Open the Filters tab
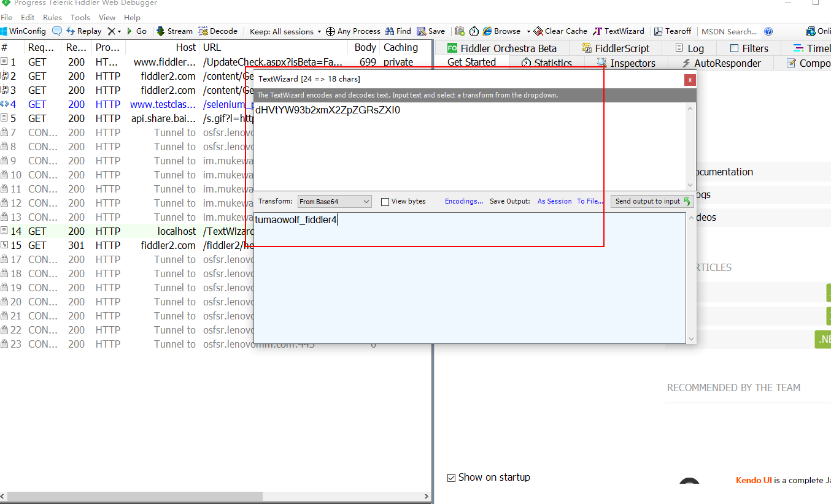The width and height of the screenshot is (831, 504). click(x=749, y=48)
